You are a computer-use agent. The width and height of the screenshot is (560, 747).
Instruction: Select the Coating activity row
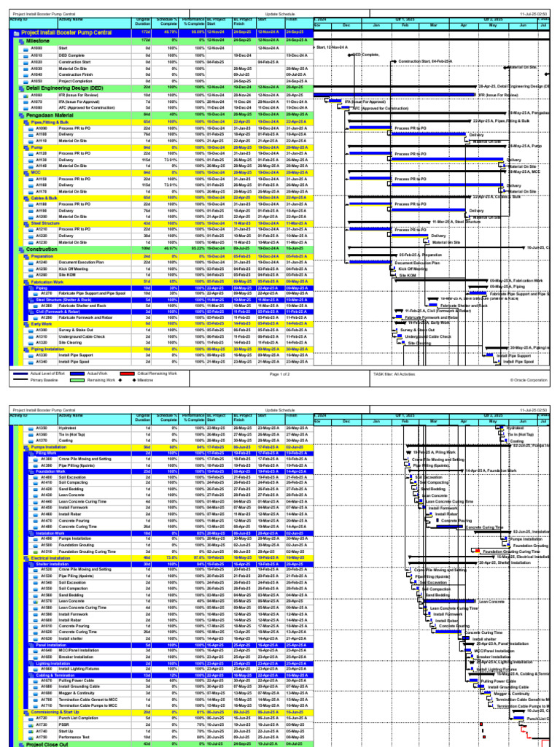pyautogui.click(x=168, y=441)
